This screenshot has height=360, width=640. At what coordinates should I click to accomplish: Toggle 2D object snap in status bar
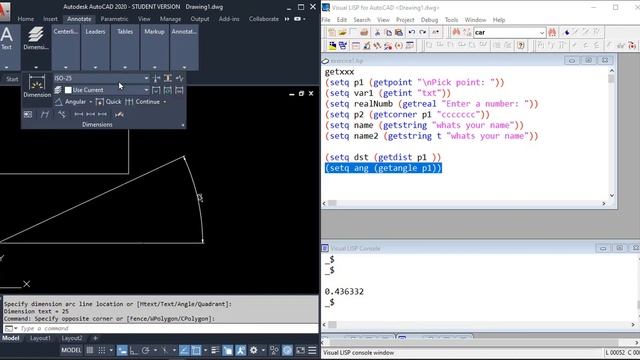click(196, 350)
